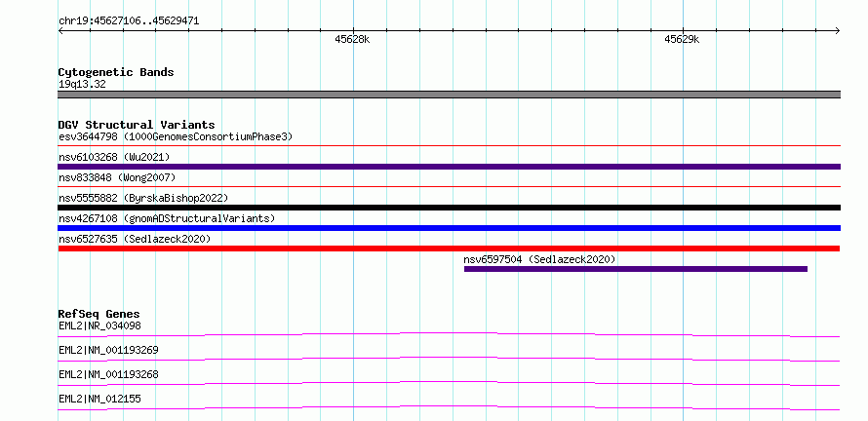Click the black nsv5555882 variant bar
The width and height of the screenshot is (868, 421).
(449, 208)
